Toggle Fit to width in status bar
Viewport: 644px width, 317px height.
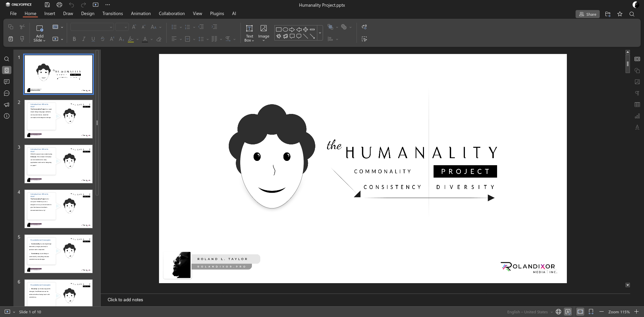tap(591, 312)
